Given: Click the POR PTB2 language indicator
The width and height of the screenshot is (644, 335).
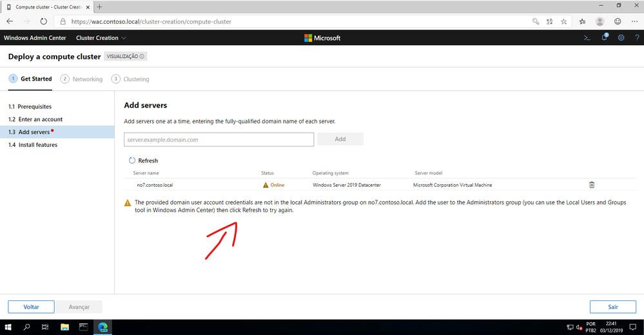Looking at the screenshot, I should click(591, 327).
